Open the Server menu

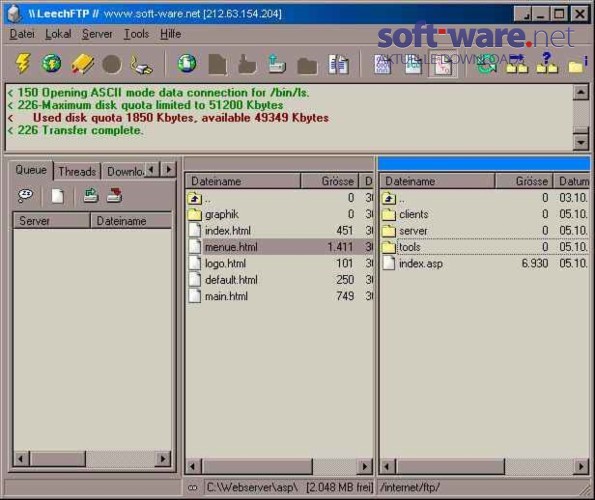[x=97, y=34]
